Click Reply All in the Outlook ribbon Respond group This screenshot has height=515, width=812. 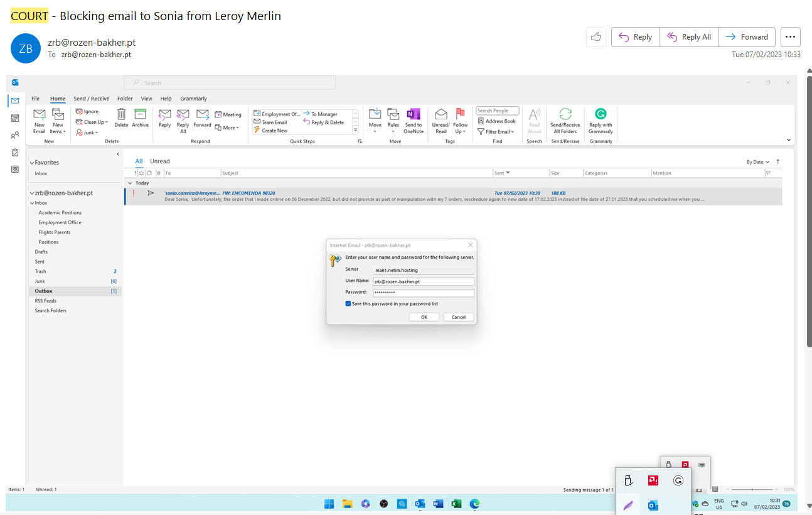183,121
